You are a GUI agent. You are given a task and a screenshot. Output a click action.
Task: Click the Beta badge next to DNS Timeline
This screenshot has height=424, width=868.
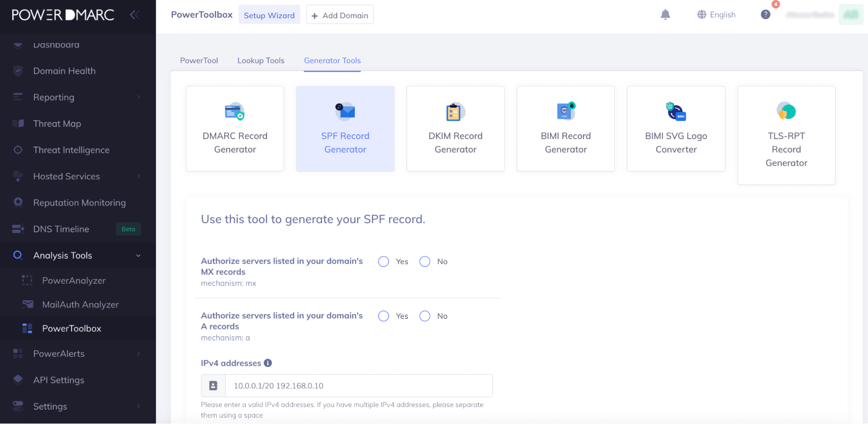pyautogui.click(x=128, y=229)
